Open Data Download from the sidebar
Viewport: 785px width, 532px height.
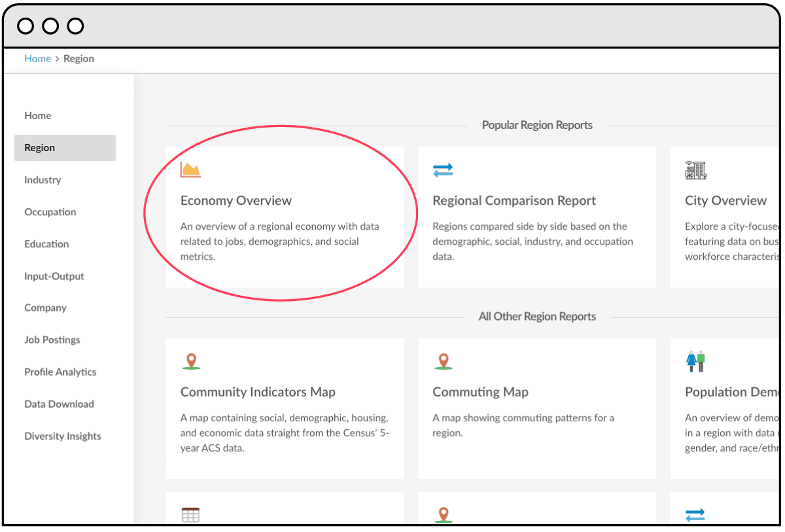(x=59, y=404)
